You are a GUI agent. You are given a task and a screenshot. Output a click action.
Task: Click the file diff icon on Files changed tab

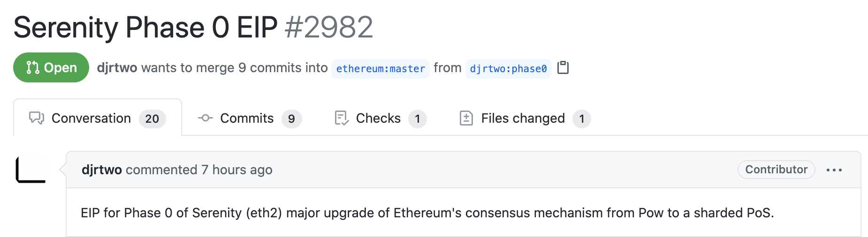click(466, 118)
